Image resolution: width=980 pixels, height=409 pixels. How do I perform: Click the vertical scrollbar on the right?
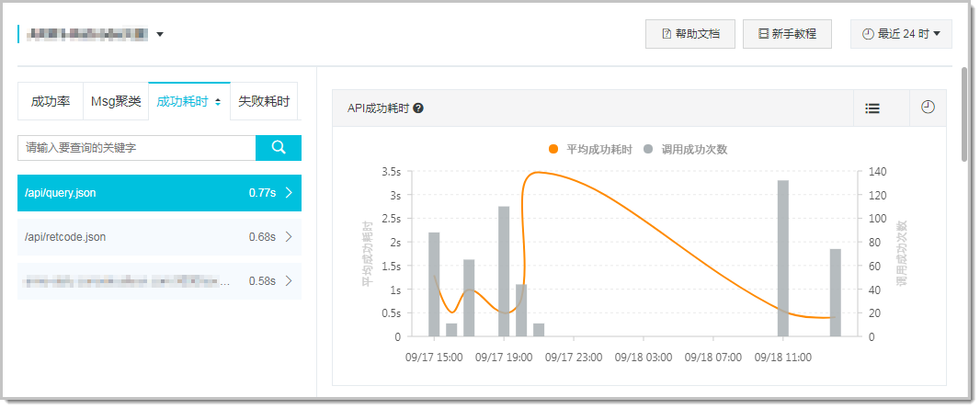[965, 115]
